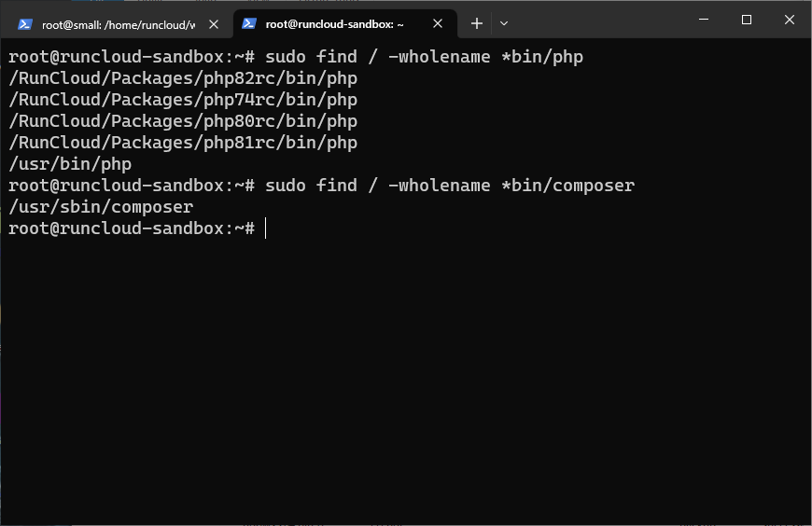This screenshot has height=526, width=812.
Task: Click the PowerShell icon on active tab
Action: [249, 24]
